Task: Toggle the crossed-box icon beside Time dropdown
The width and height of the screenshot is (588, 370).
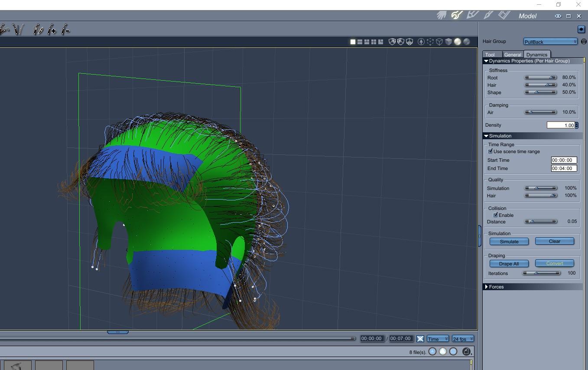Action: click(x=420, y=339)
